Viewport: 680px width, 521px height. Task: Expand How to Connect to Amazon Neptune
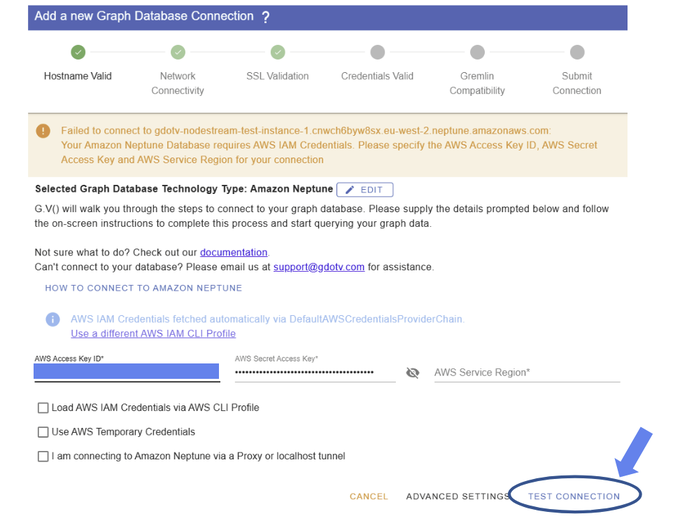(x=143, y=288)
